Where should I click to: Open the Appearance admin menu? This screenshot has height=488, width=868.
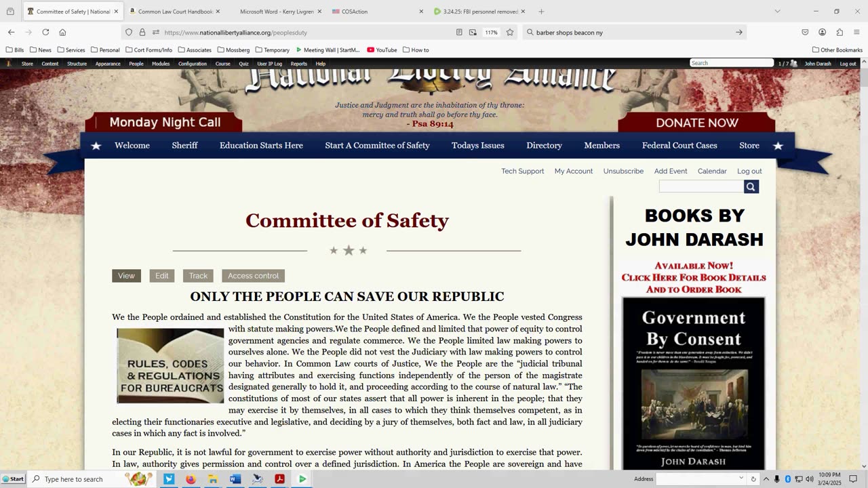108,64
